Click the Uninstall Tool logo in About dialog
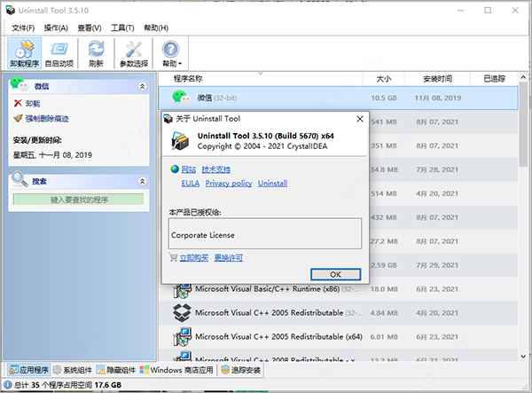The image size is (532, 393). (180, 141)
